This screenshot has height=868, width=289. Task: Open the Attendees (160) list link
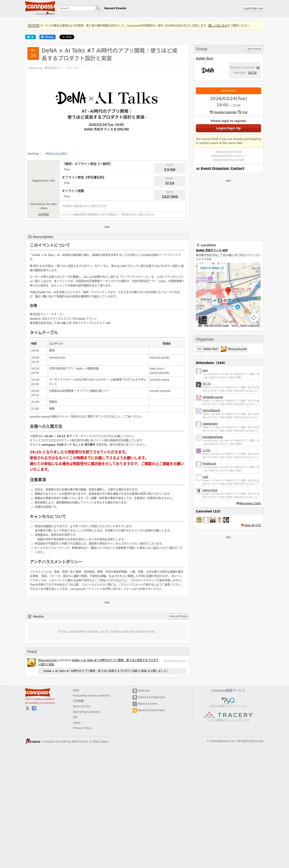250,503
